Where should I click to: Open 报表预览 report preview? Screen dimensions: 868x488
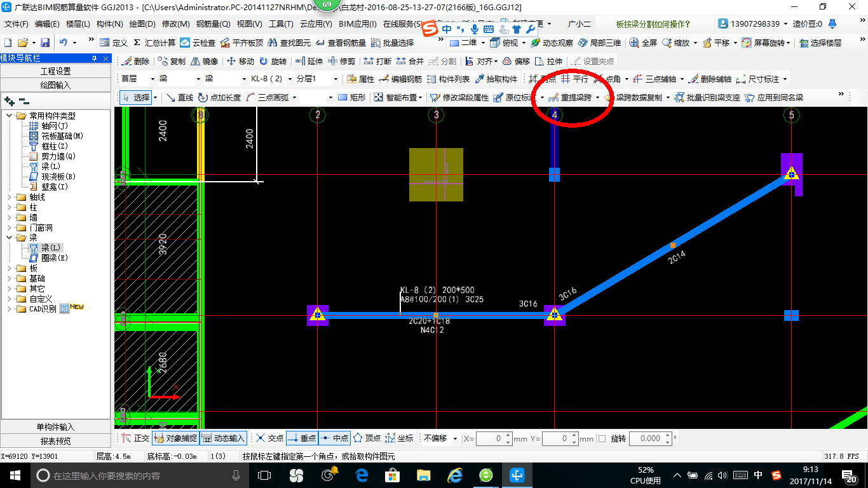(x=56, y=440)
